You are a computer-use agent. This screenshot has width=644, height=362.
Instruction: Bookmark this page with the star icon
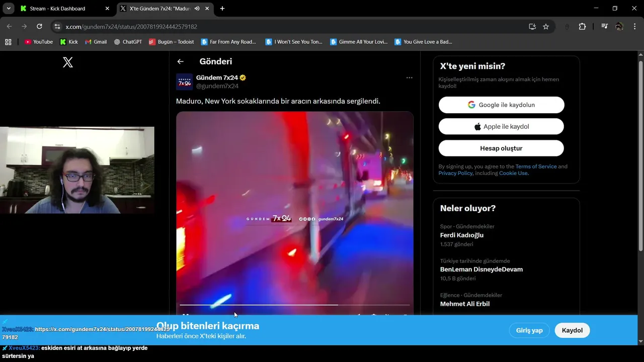pos(546,27)
